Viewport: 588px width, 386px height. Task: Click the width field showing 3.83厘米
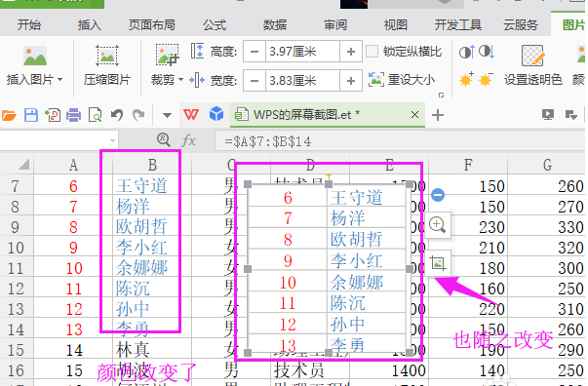[302, 80]
